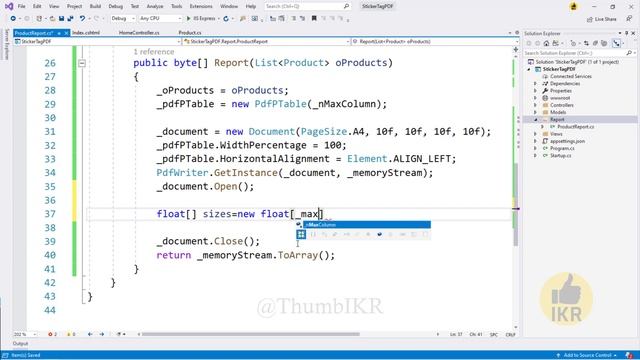640x360 pixels.
Task: Switch to the HomeController.cs tab
Action: 139,33
